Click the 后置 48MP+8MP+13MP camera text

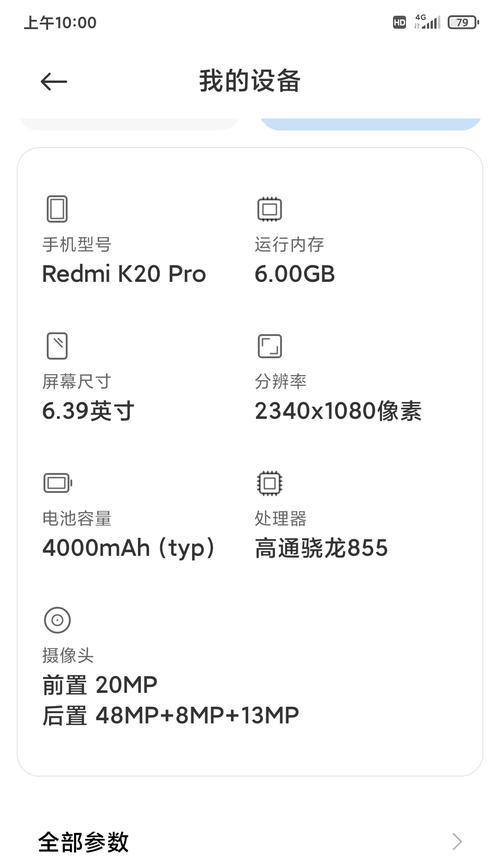point(170,715)
